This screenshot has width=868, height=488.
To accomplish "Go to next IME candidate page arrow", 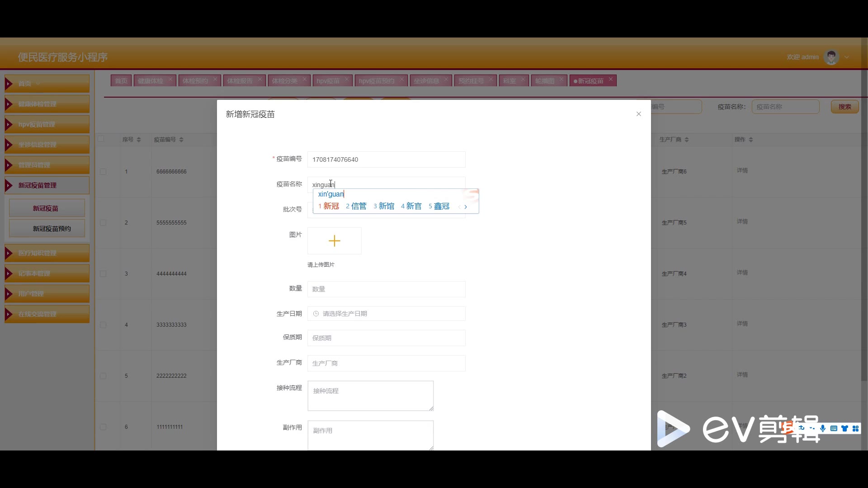I will pos(466,207).
